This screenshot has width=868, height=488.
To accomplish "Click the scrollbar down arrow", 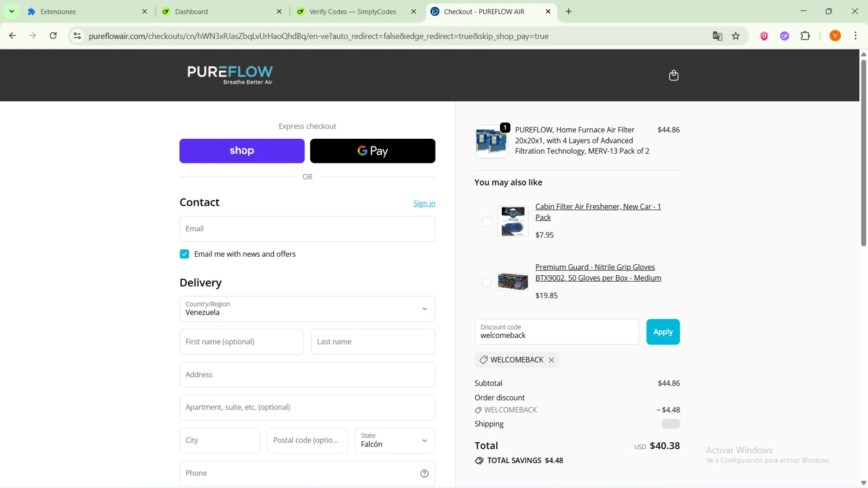I will (x=863, y=483).
